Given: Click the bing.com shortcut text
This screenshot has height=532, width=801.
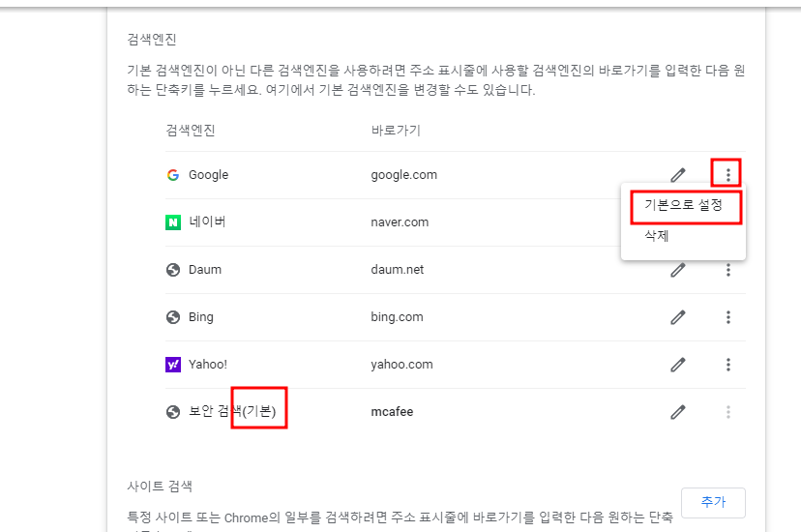Looking at the screenshot, I should click(397, 317).
